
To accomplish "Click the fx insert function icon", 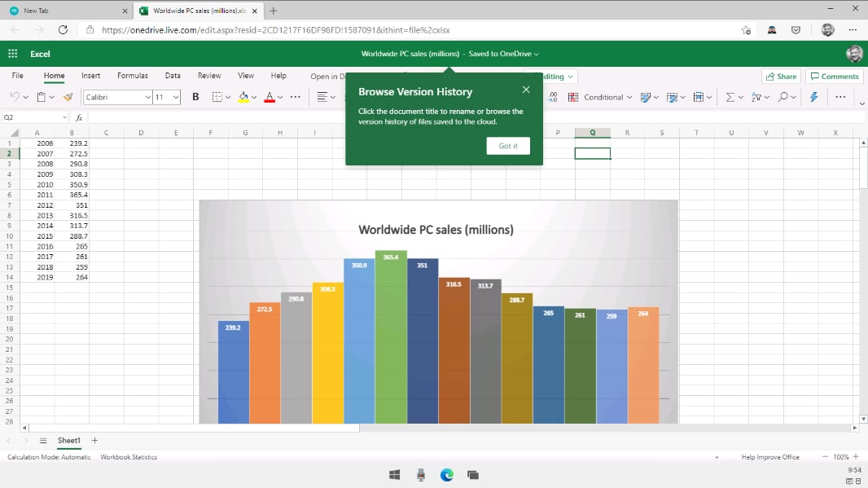I will pos(79,117).
